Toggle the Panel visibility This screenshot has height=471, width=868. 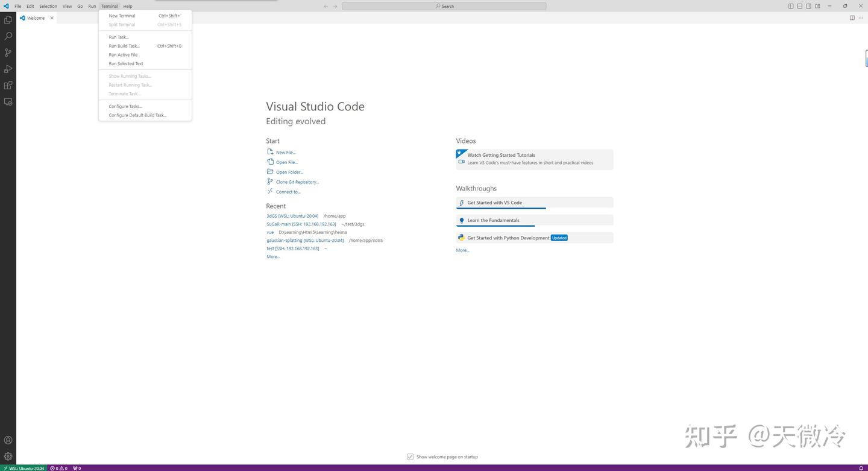(799, 5)
